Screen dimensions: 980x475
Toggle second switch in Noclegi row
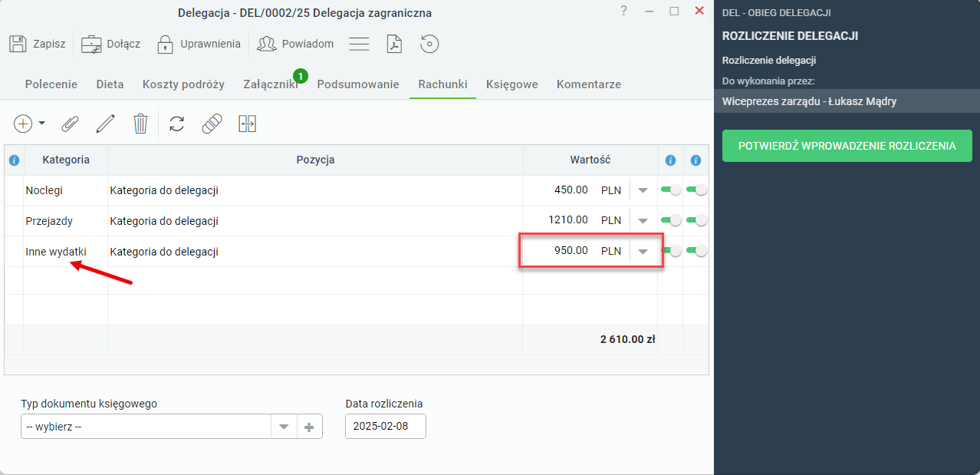[x=696, y=190]
